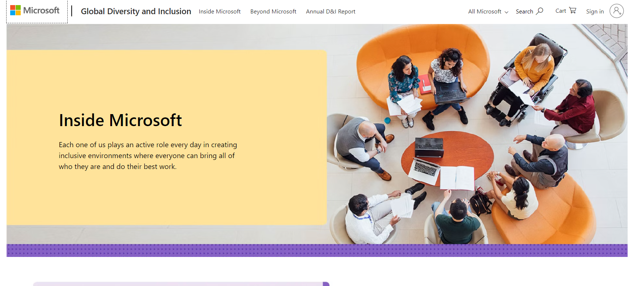Click the Search text label in header
The width and height of the screenshot is (644, 286).
point(524,12)
